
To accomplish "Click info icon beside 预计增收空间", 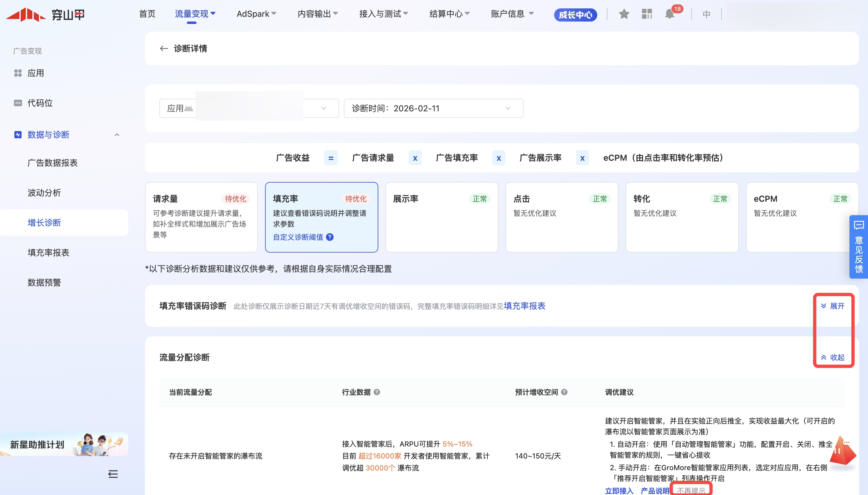I will coord(564,392).
